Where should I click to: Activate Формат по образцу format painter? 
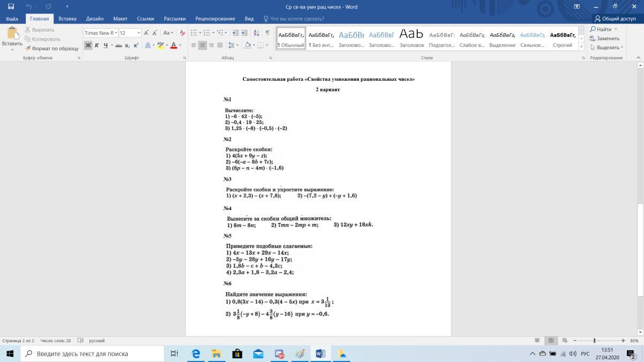point(51,48)
